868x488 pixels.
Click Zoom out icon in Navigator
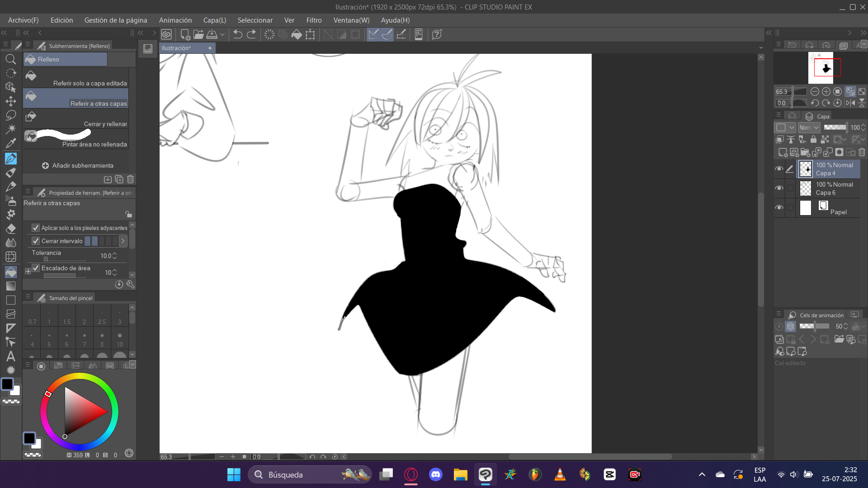(815, 91)
